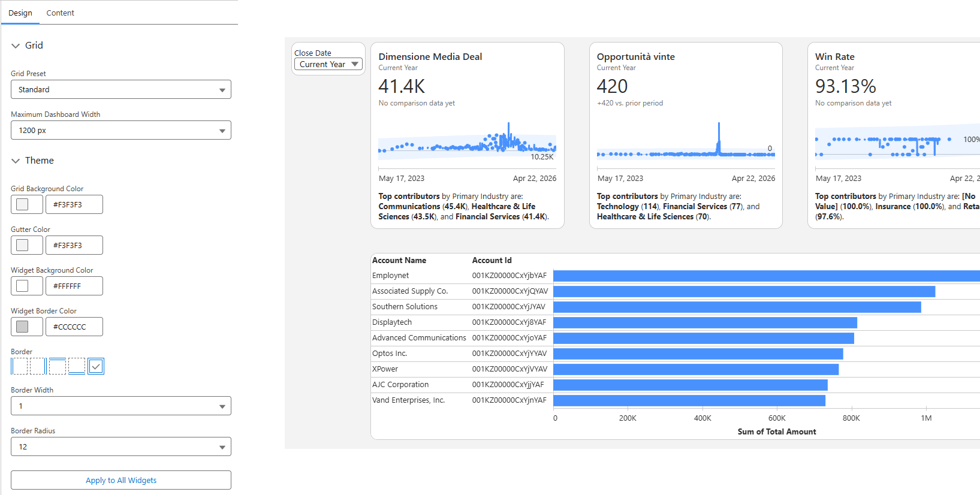Switch to the Content tab

click(x=60, y=13)
